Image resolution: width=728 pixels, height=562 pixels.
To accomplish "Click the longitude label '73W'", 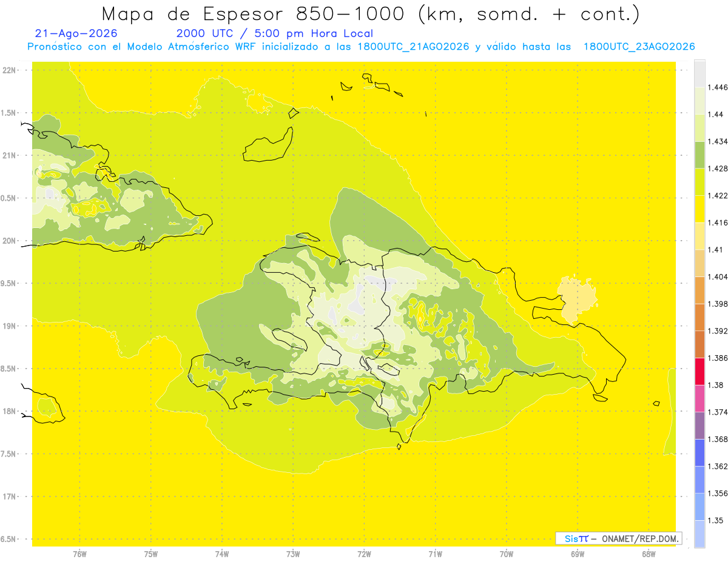I will coord(293,554).
